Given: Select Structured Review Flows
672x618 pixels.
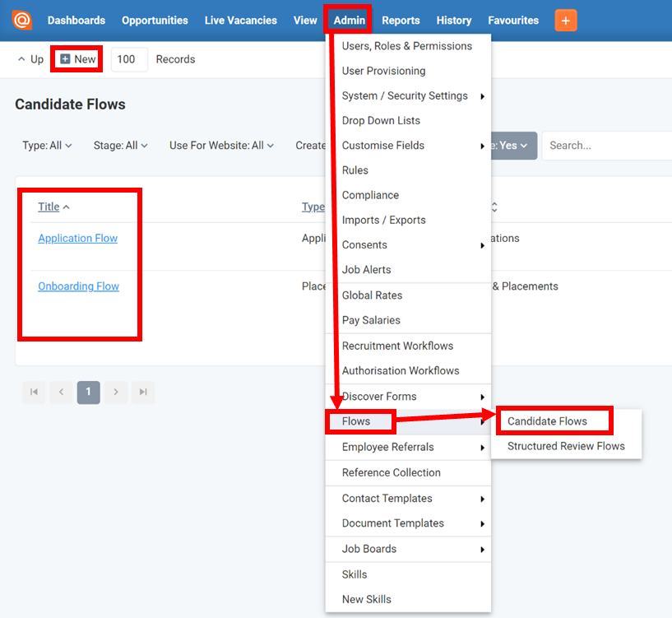Looking at the screenshot, I should [567, 446].
